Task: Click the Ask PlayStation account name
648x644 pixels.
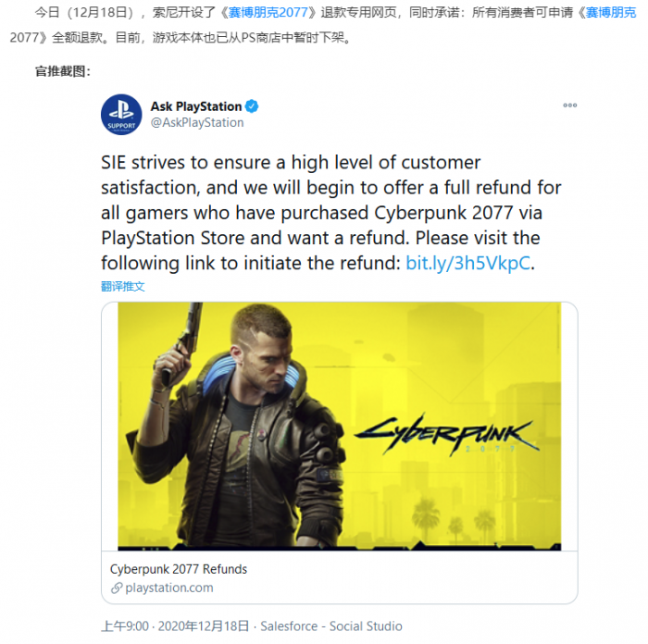Action: [x=196, y=106]
